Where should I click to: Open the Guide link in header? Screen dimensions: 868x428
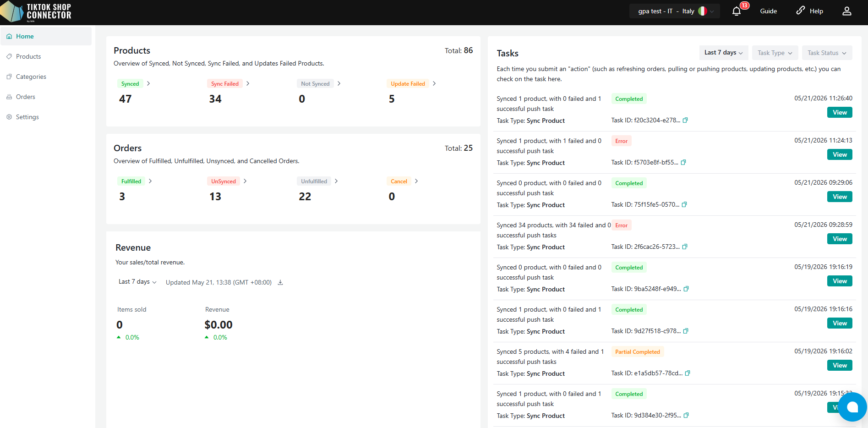tap(768, 11)
